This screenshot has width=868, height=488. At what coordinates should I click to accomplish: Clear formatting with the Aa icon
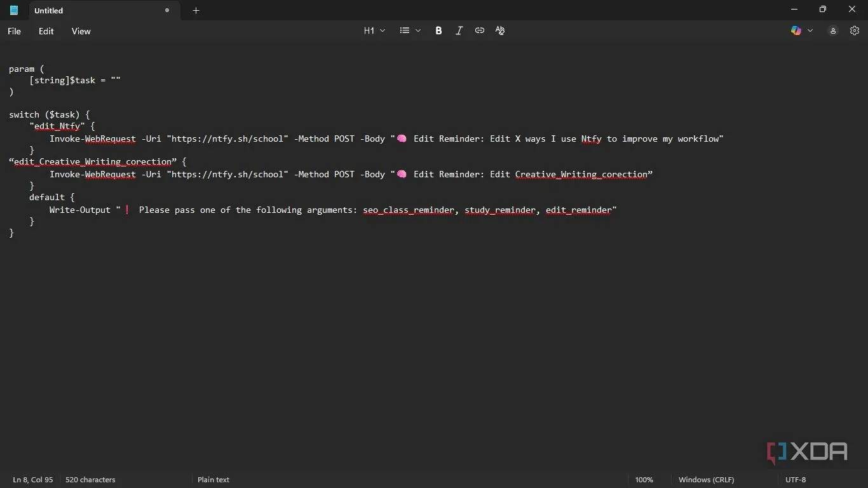[x=500, y=30]
